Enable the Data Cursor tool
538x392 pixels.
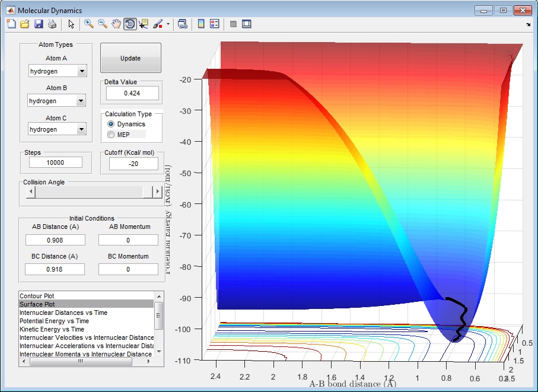144,24
